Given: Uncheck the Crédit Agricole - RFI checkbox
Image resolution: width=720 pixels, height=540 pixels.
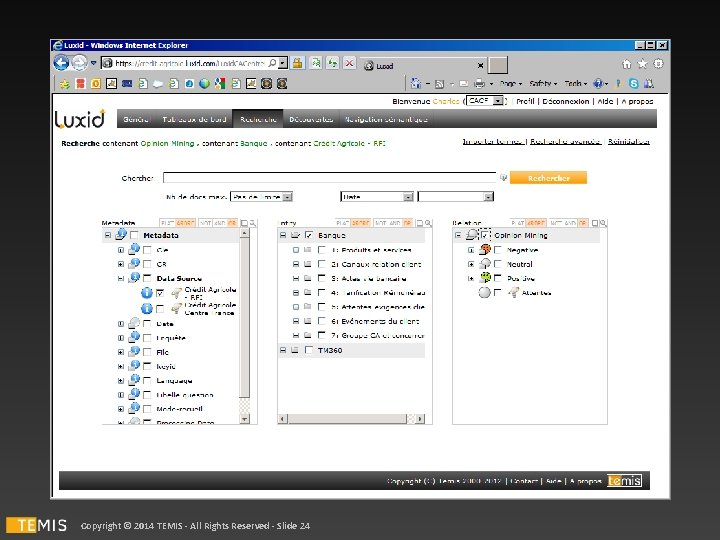Looking at the screenshot, I should coord(160,292).
